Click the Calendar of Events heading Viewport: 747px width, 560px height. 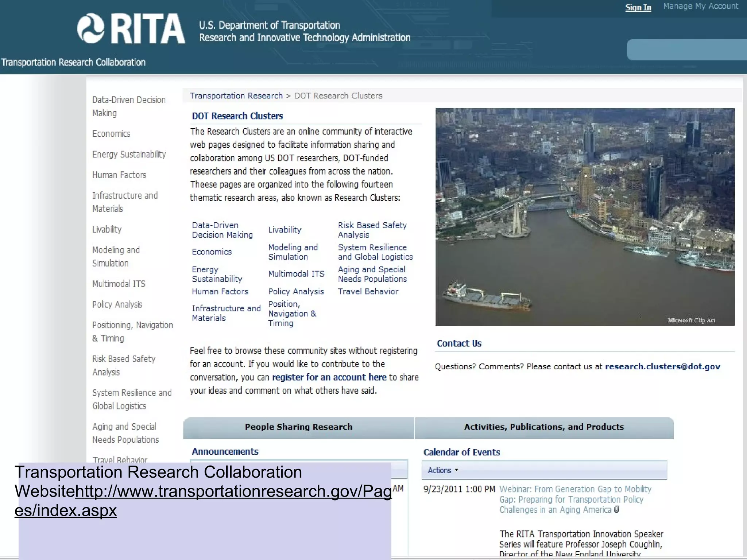click(x=461, y=452)
